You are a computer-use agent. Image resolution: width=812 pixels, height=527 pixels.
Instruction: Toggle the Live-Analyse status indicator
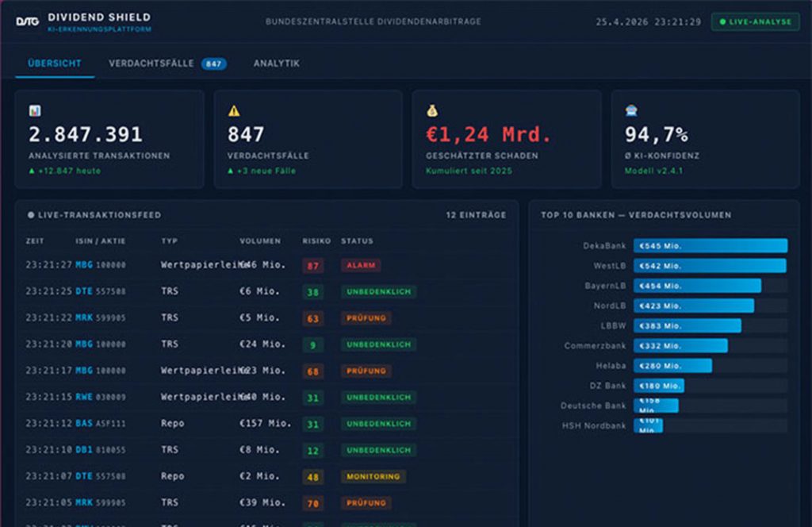pyautogui.click(x=754, y=21)
